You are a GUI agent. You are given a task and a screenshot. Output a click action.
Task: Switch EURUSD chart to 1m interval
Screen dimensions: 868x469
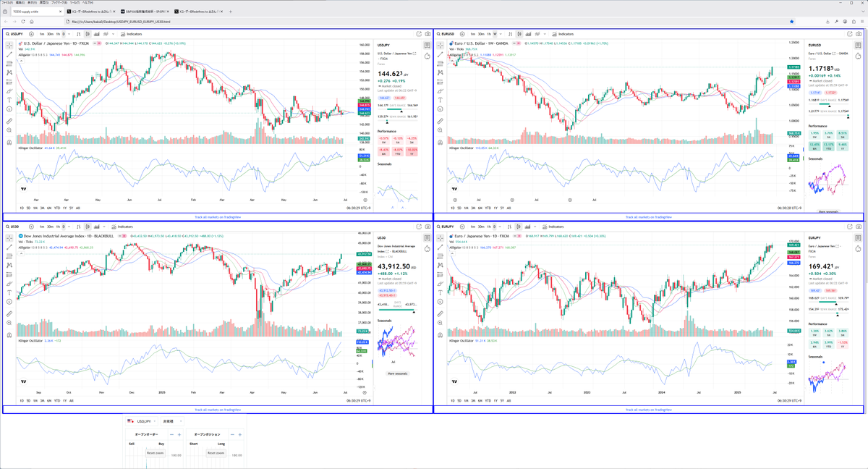(473, 34)
